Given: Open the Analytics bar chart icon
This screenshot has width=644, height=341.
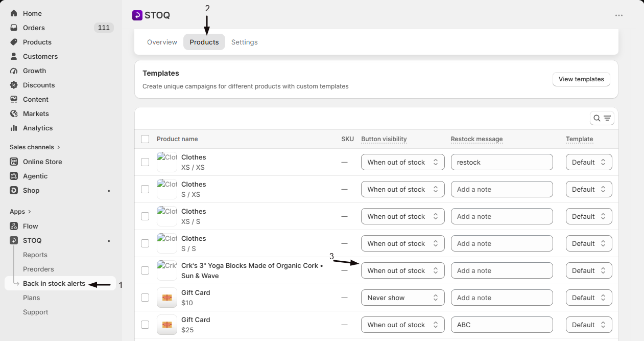Looking at the screenshot, I should (x=14, y=128).
